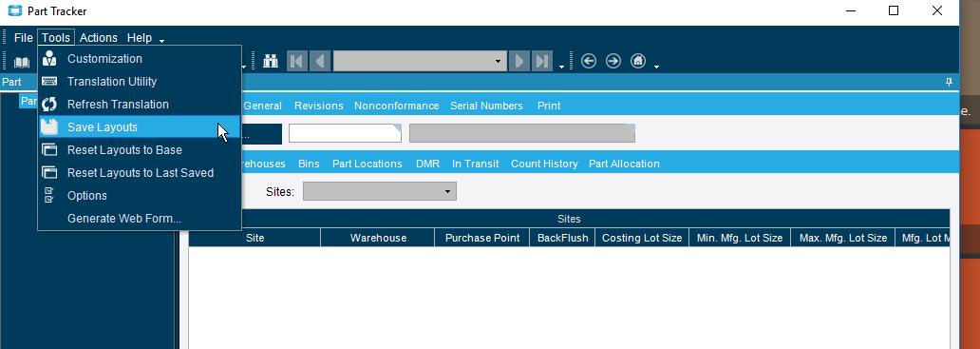Click the Warehouse column header
This screenshot has width=980, height=349.
[x=378, y=238]
